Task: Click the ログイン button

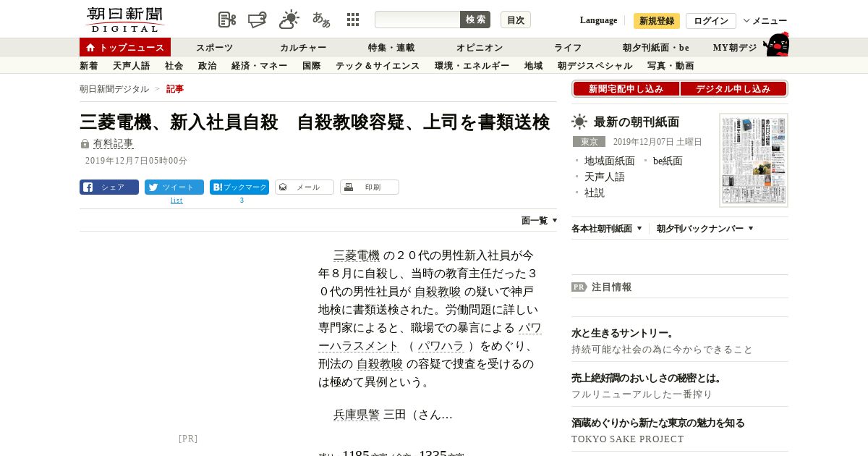Action: (x=711, y=21)
